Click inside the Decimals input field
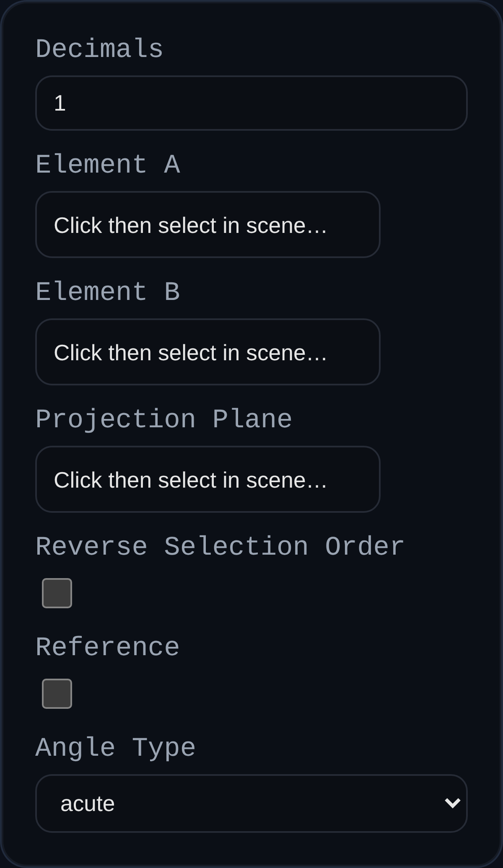 coord(251,103)
